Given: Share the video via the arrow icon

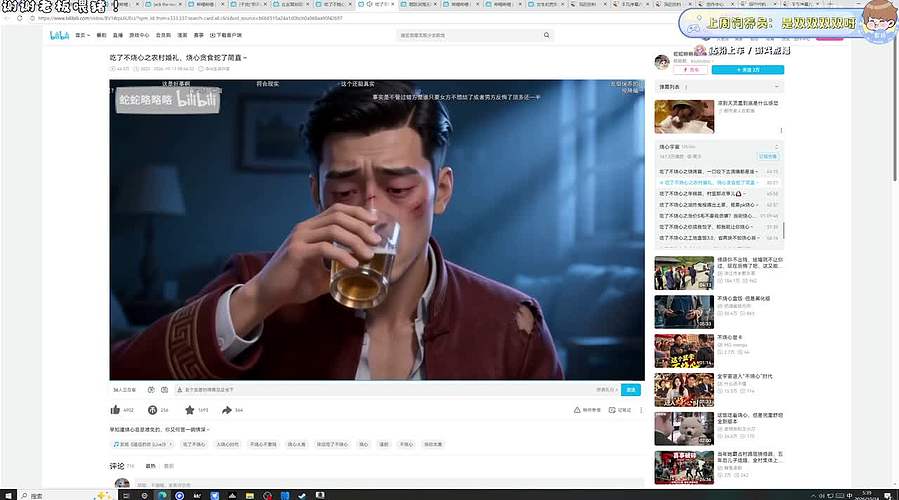Looking at the screenshot, I should click(227, 410).
